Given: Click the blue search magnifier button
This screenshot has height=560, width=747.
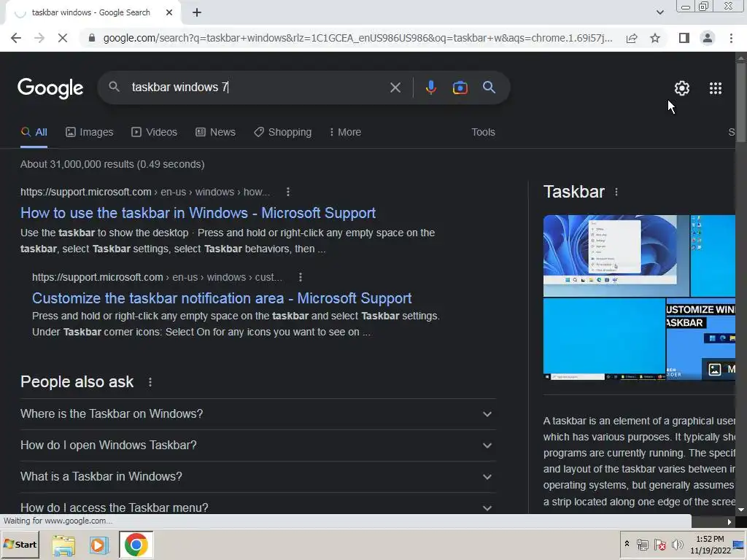Looking at the screenshot, I should click(x=489, y=87).
